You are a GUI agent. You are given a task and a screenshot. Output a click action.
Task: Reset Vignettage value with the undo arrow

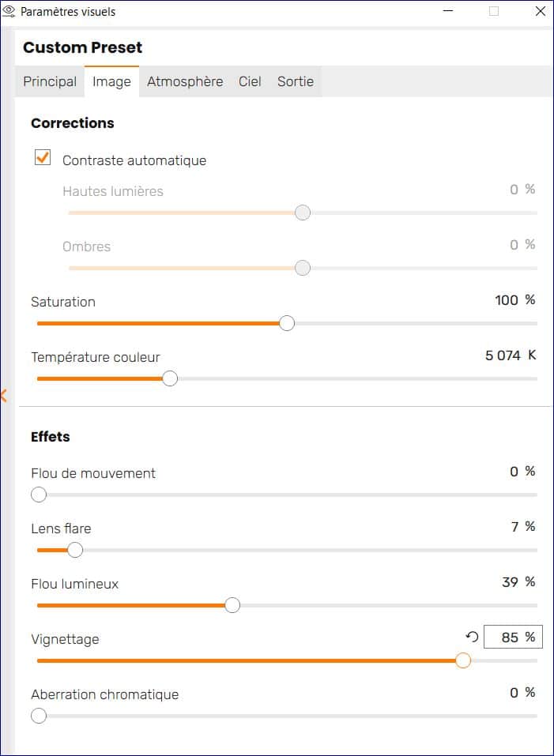tap(472, 637)
